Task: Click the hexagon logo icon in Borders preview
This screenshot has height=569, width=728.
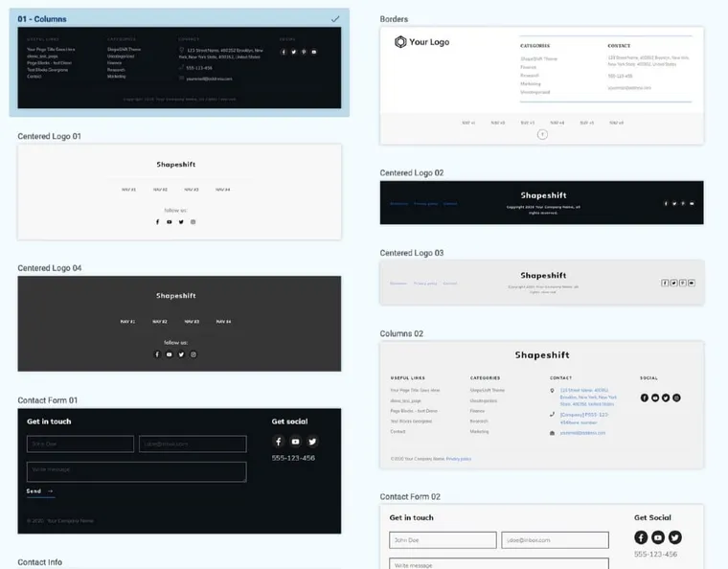Action: click(400, 42)
